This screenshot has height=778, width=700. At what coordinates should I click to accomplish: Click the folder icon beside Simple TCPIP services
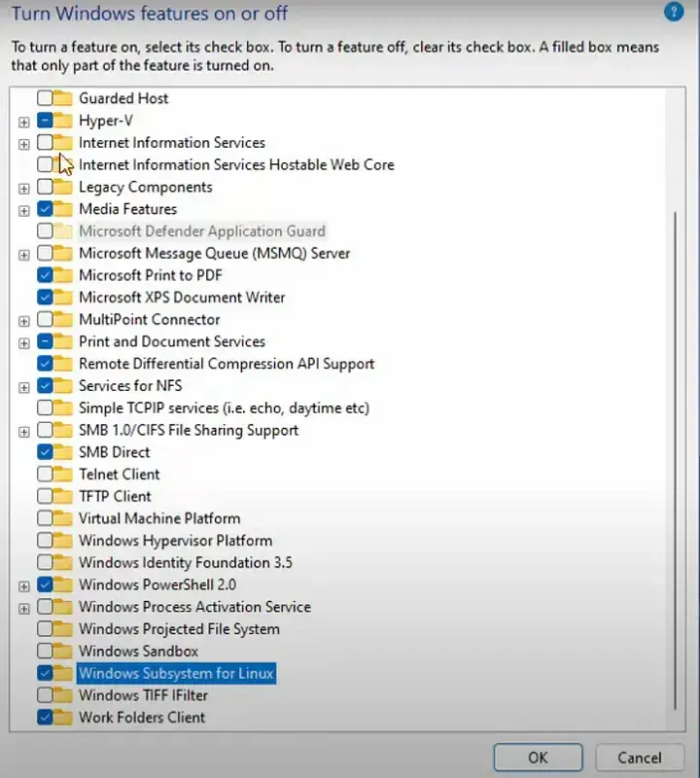point(63,407)
